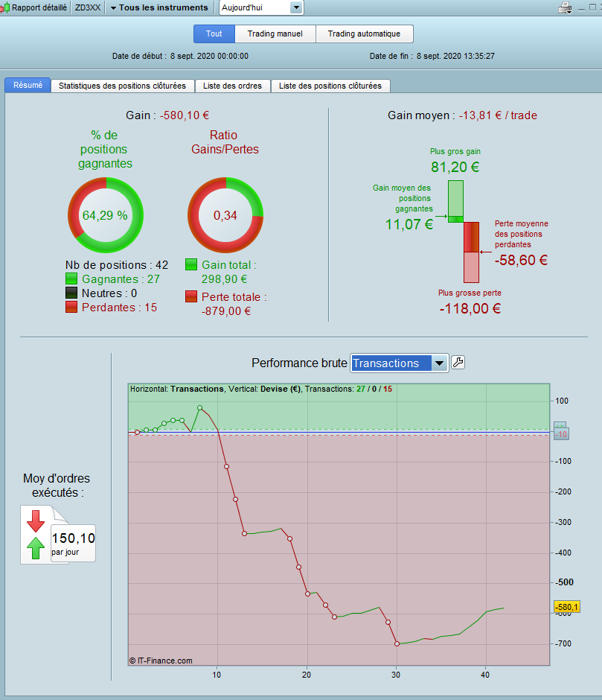Click the 81,20 € biggest gain value
The width and height of the screenshot is (602, 700).
455,167
